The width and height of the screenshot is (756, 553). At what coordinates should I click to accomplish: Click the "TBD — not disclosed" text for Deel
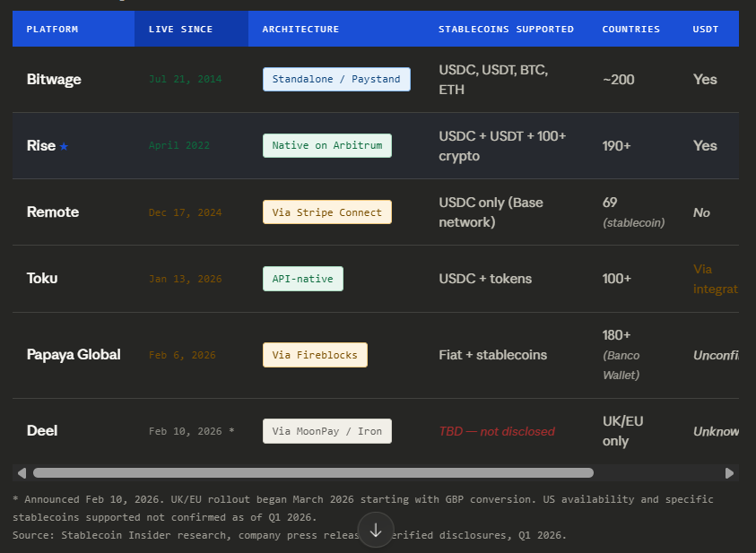click(x=499, y=431)
